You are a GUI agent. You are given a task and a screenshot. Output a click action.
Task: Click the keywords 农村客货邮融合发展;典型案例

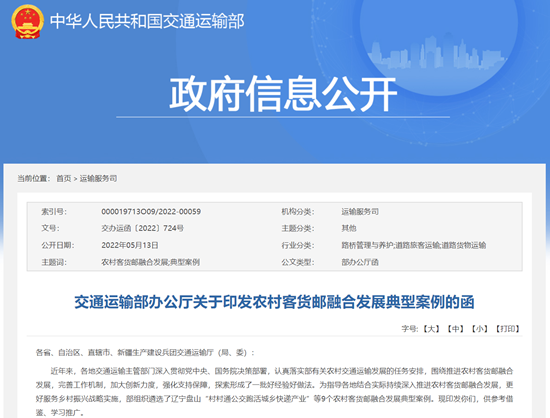click(x=150, y=262)
